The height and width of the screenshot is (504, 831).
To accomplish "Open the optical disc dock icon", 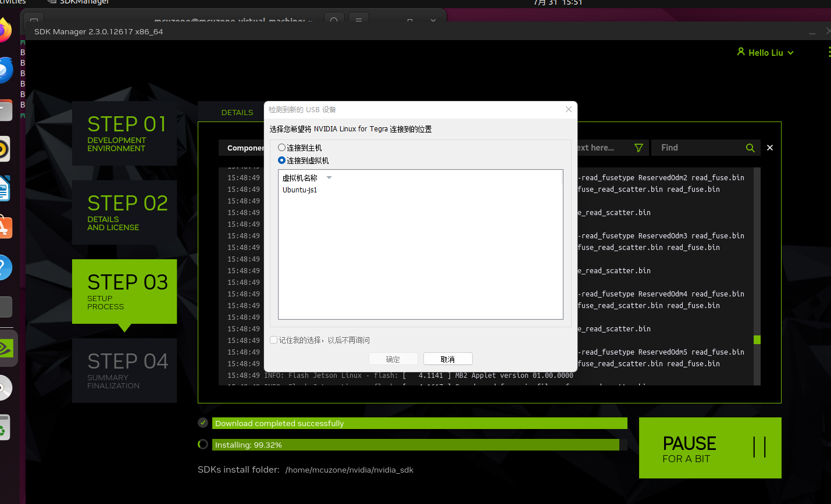I will [x=5, y=388].
